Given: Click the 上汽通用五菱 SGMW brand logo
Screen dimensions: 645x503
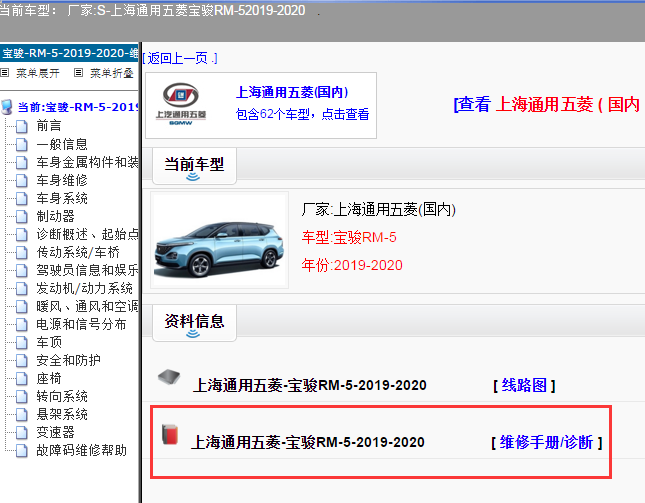Looking at the screenshot, I should (x=181, y=104).
